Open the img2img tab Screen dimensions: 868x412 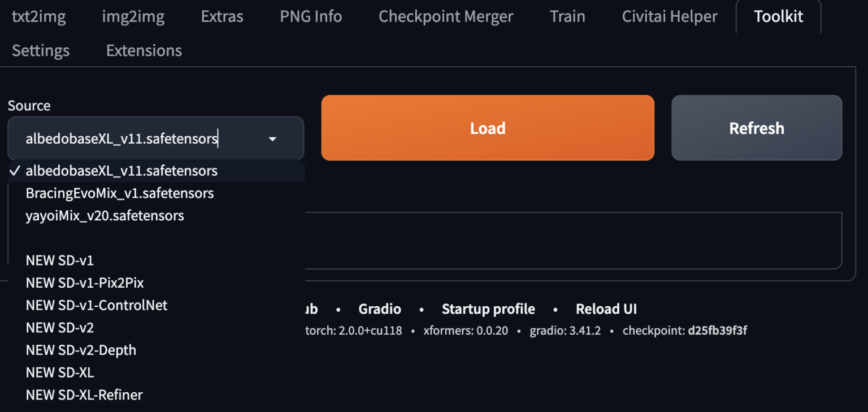coord(133,16)
